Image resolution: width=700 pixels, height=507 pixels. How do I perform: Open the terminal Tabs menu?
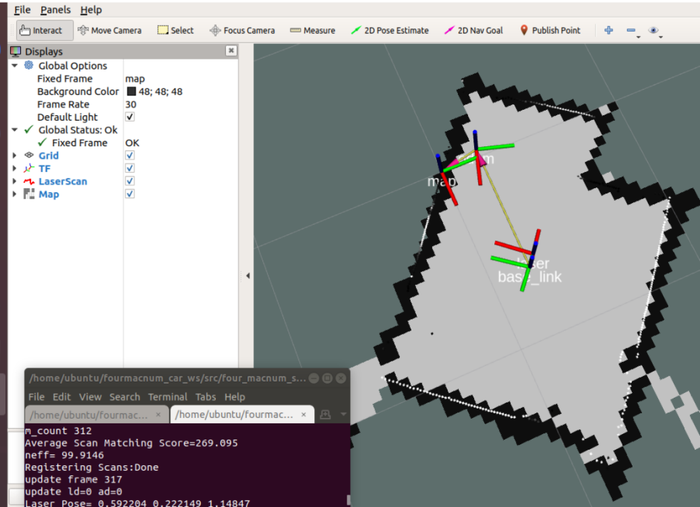pyautogui.click(x=205, y=397)
